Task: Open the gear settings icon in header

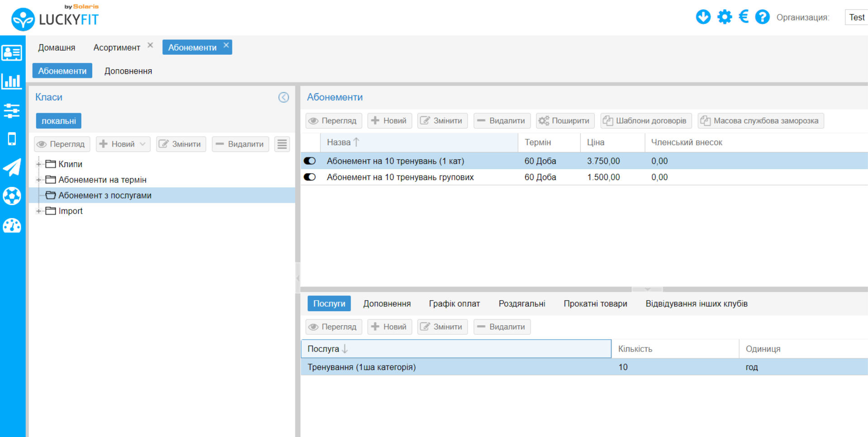Action: pos(725,17)
